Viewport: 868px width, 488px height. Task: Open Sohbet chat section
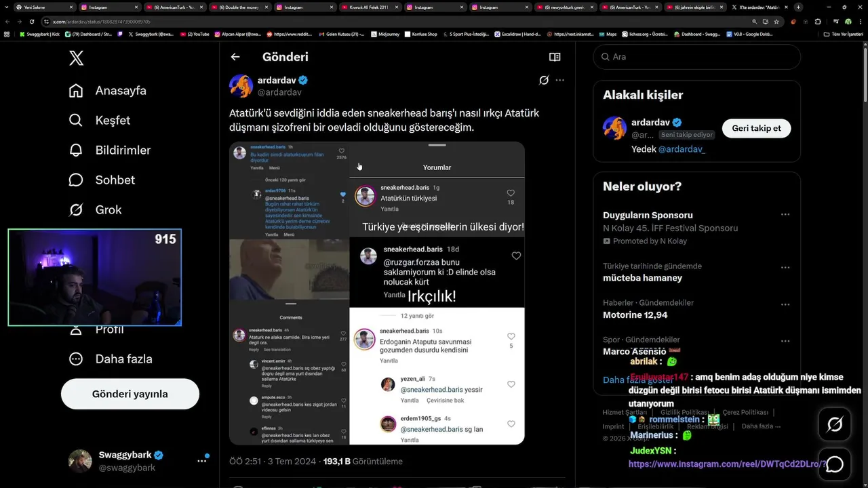click(x=102, y=180)
